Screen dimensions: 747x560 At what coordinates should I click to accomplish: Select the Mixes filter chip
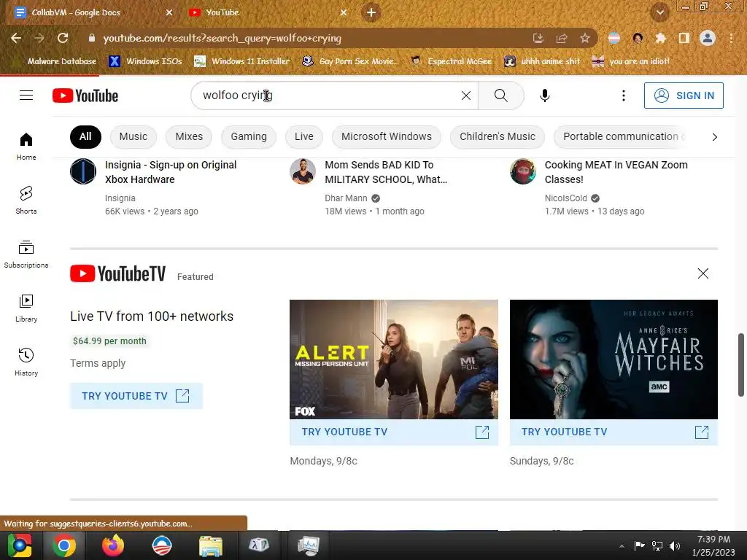pos(189,137)
